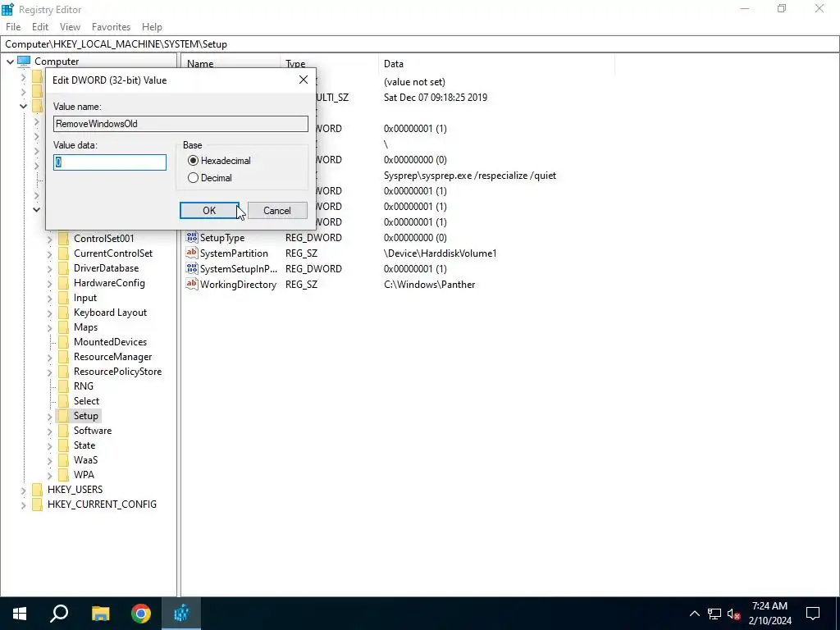The image size is (840, 630).
Task: Select the Keyboard Layout key label
Action: tap(111, 313)
